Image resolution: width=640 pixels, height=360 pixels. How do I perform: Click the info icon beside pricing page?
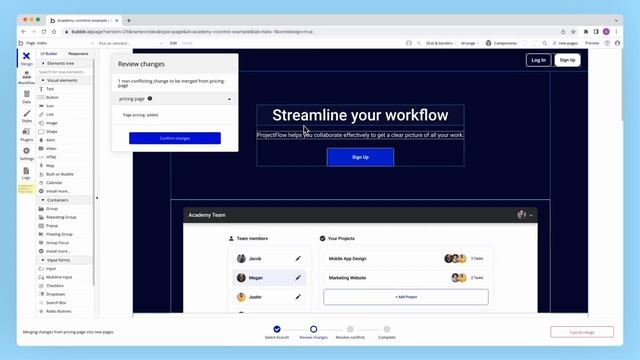pyautogui.click(x=150, y=98)
